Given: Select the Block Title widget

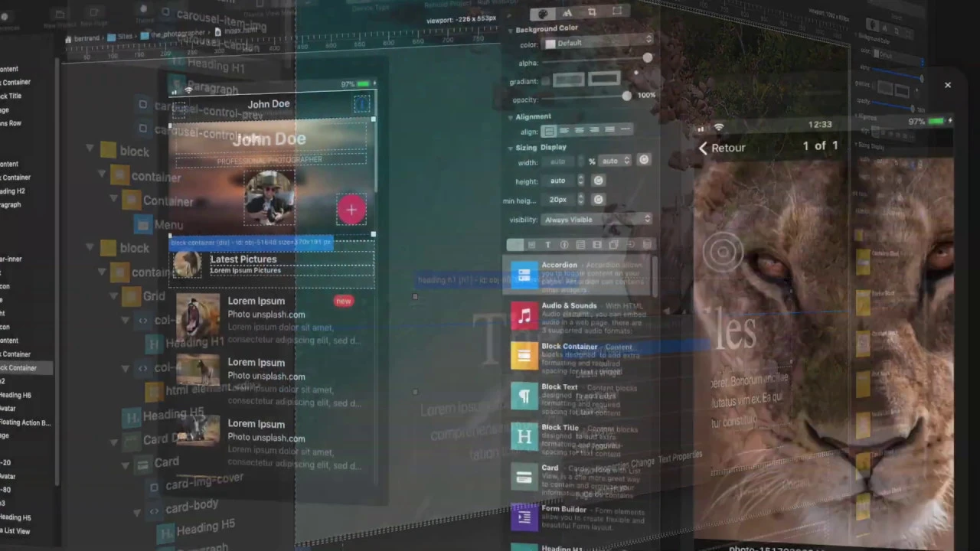Looking at the screenshot, I should [579, 438].
